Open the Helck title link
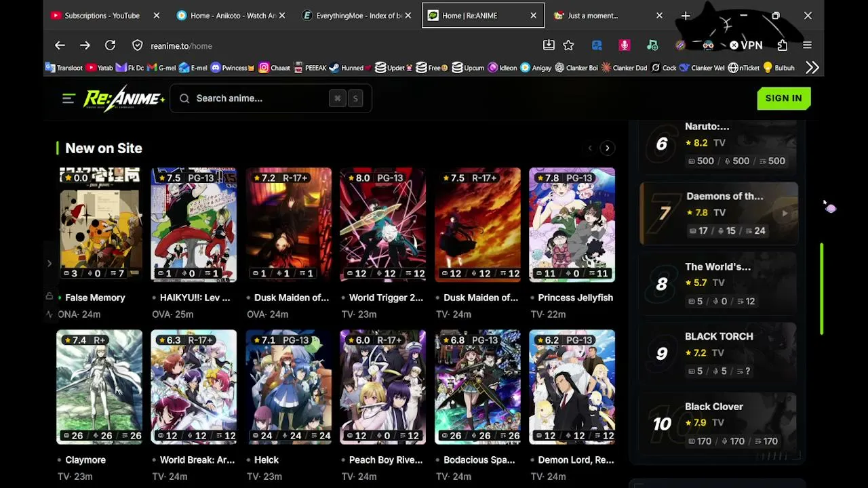Viewport: 868px width, 488px height. (x=267, y=460)
